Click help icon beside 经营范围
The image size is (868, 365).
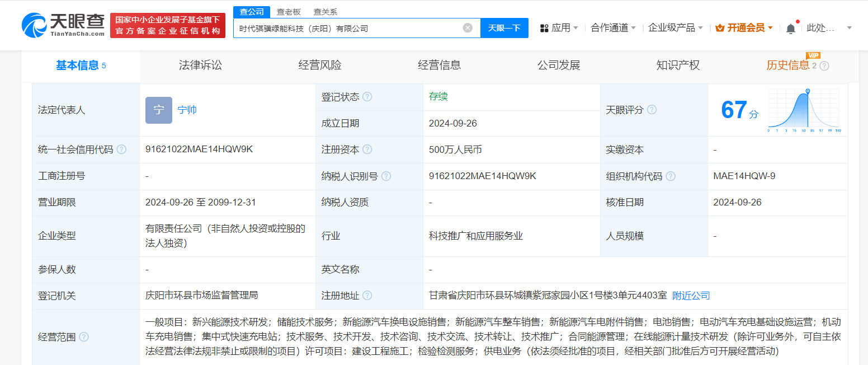[x=84, y=337]
